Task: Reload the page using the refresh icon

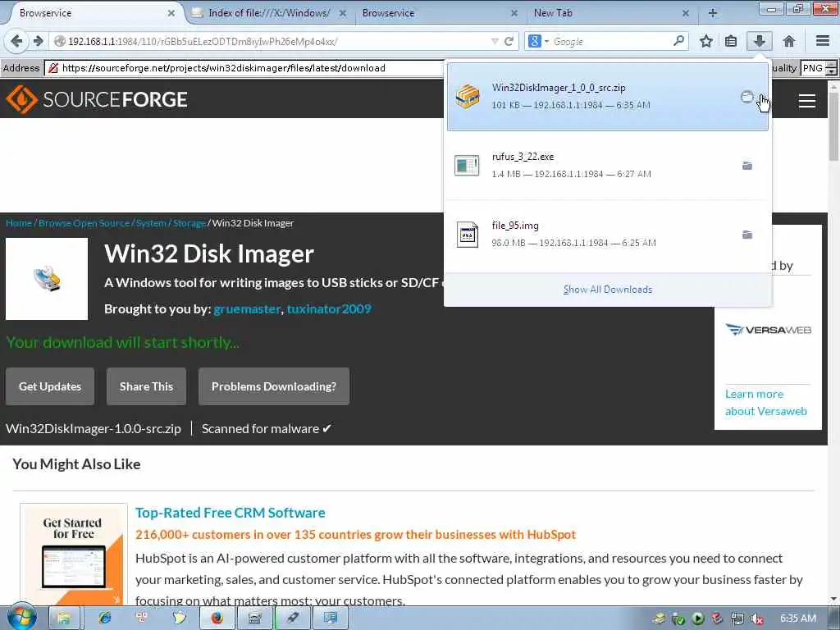Action: 509,41
